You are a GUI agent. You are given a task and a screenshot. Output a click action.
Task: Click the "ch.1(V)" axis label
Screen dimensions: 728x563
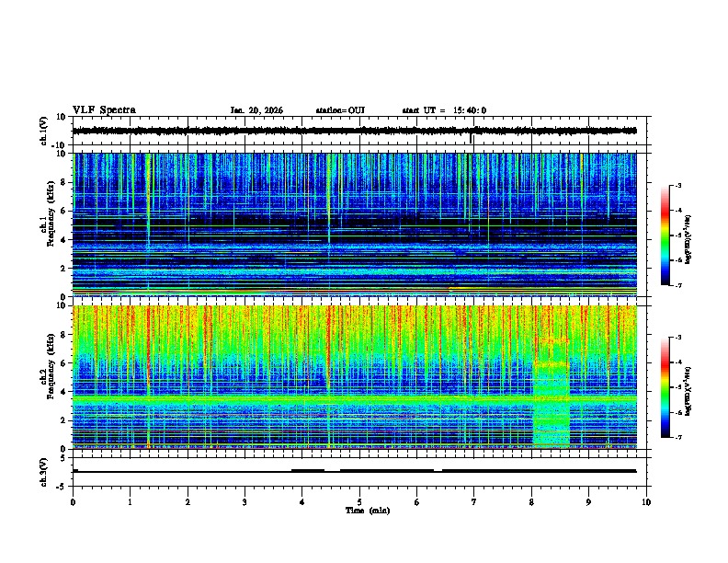(44, 131)
